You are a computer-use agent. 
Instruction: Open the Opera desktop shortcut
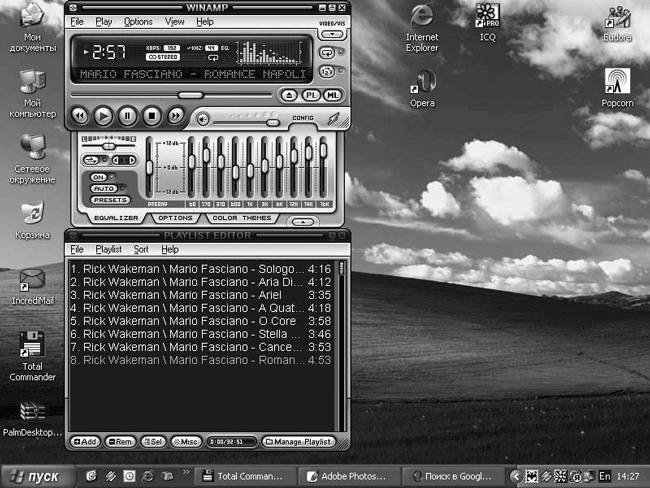click(422, 88)
